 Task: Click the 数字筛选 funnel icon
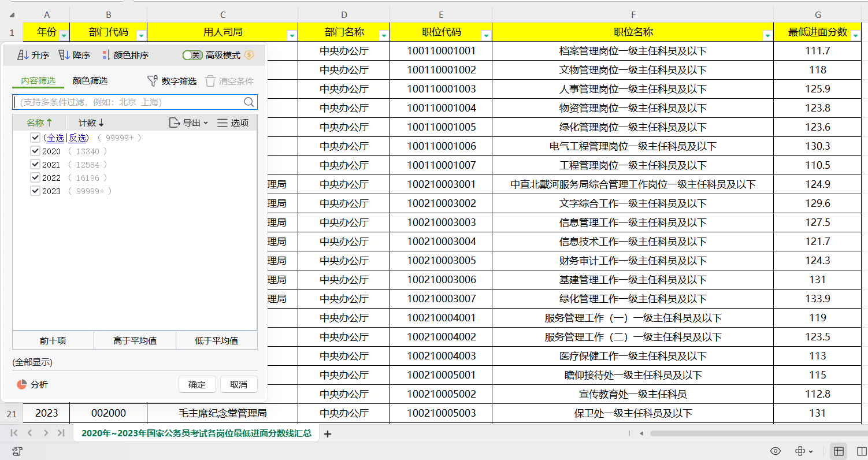click(153, 81)
